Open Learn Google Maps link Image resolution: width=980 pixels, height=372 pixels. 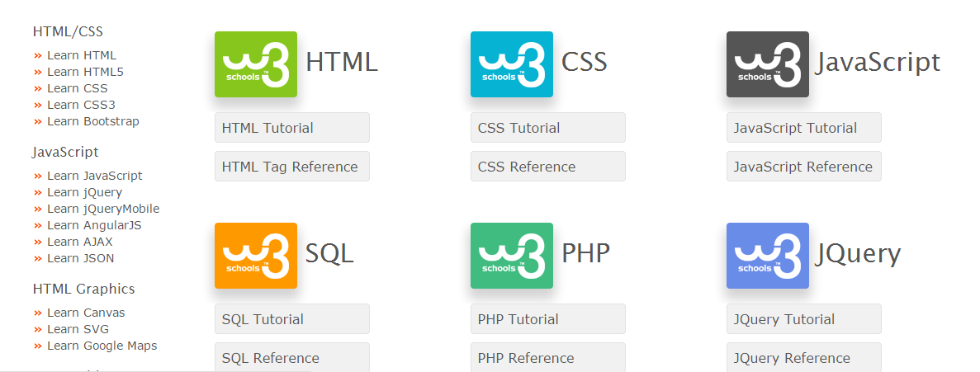coord(102,346)
